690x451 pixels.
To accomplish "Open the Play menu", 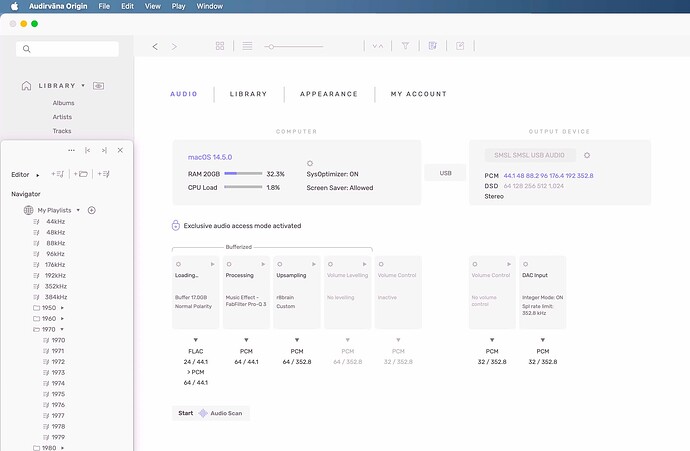I will click(x=178, y=6).
